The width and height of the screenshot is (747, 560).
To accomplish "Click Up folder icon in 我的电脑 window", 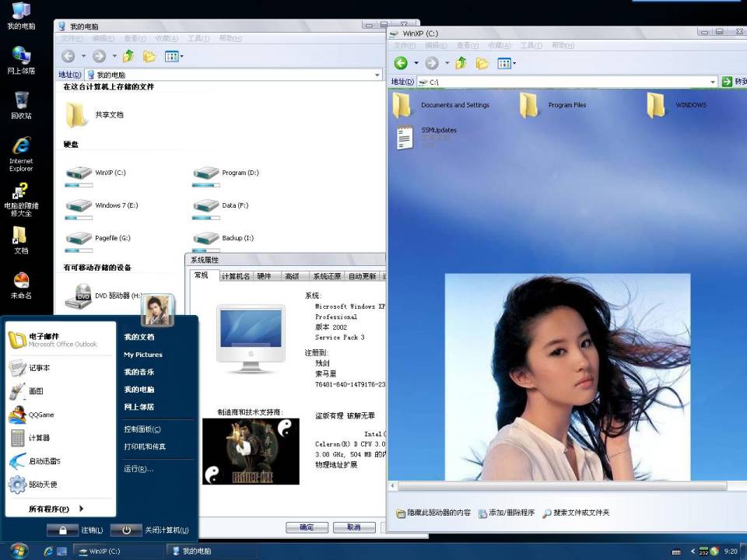I will [x=128, y=56].
